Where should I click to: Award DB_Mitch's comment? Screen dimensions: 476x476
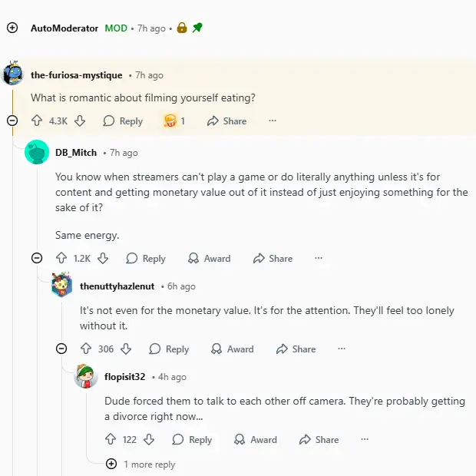[x=209, y=259]
